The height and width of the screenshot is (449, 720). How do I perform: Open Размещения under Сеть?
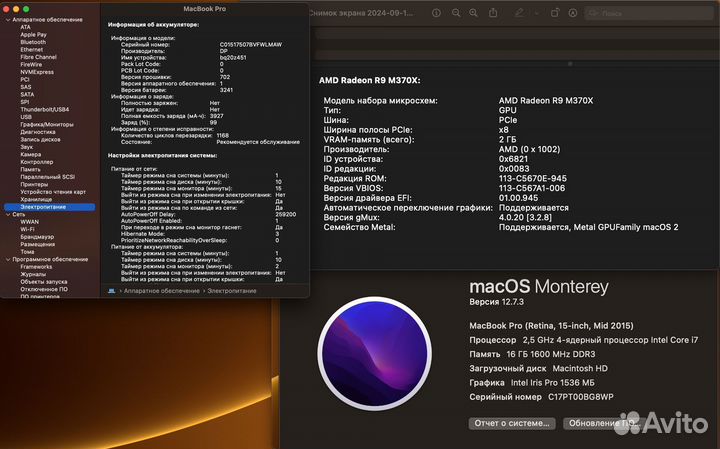(38, 244)
